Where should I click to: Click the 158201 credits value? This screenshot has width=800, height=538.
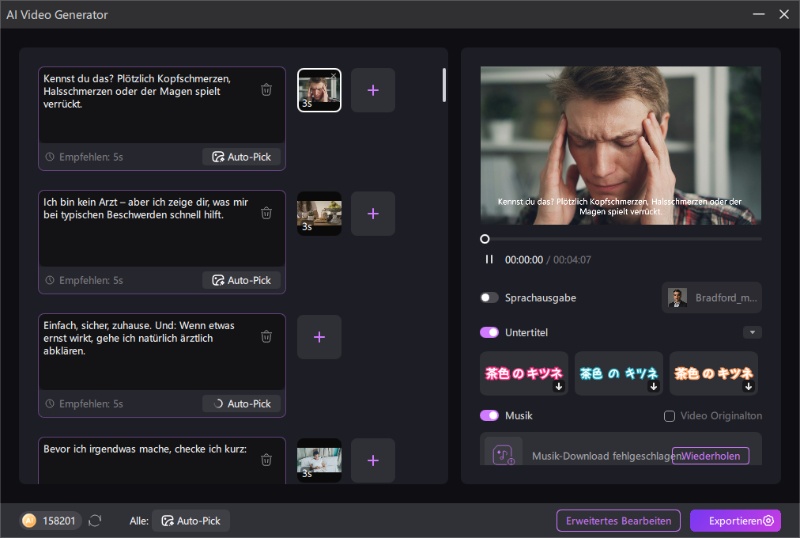pyautogui.click(x=59, y=521)
